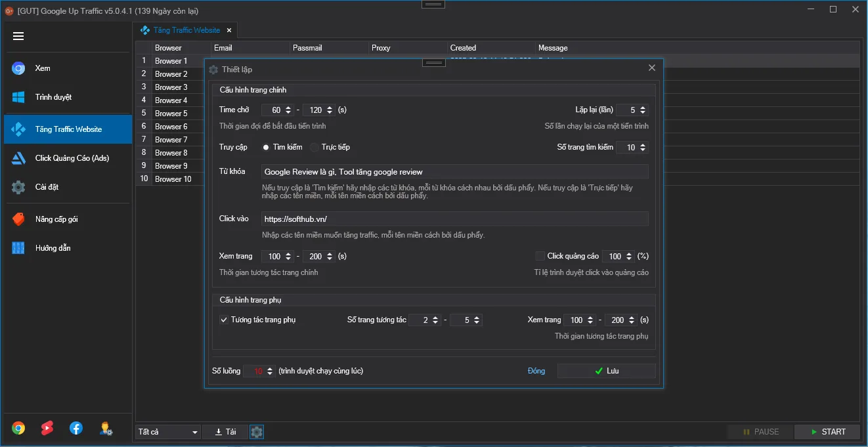Click the Cài đặt gear icon
Viewport: 868px width, 447px height.
tap(18, 187)
